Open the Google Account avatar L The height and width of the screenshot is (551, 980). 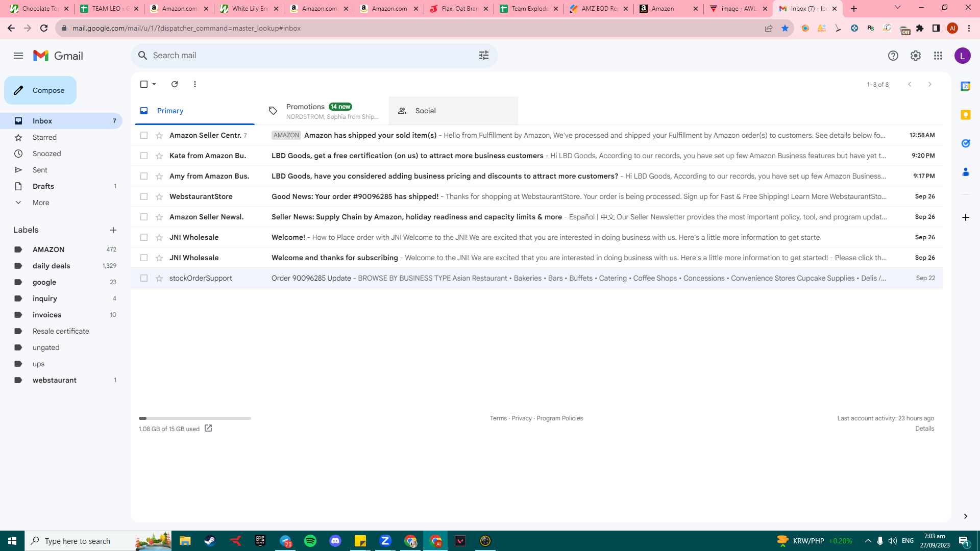[x=963, y=56]
